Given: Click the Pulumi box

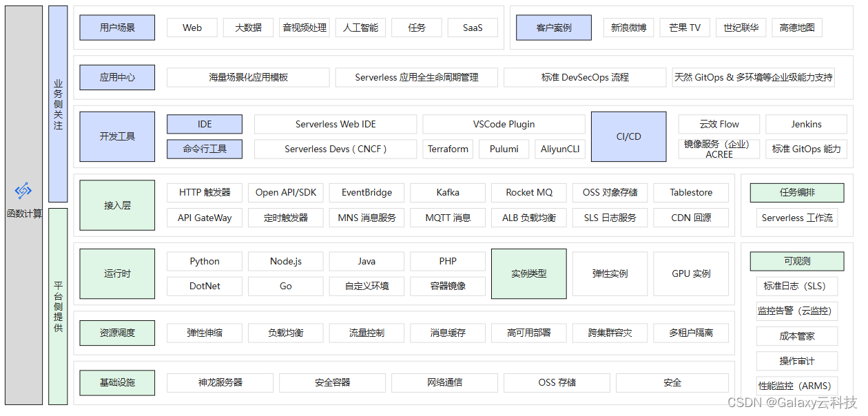Looking at the screenshot, I should click(504, 149).
